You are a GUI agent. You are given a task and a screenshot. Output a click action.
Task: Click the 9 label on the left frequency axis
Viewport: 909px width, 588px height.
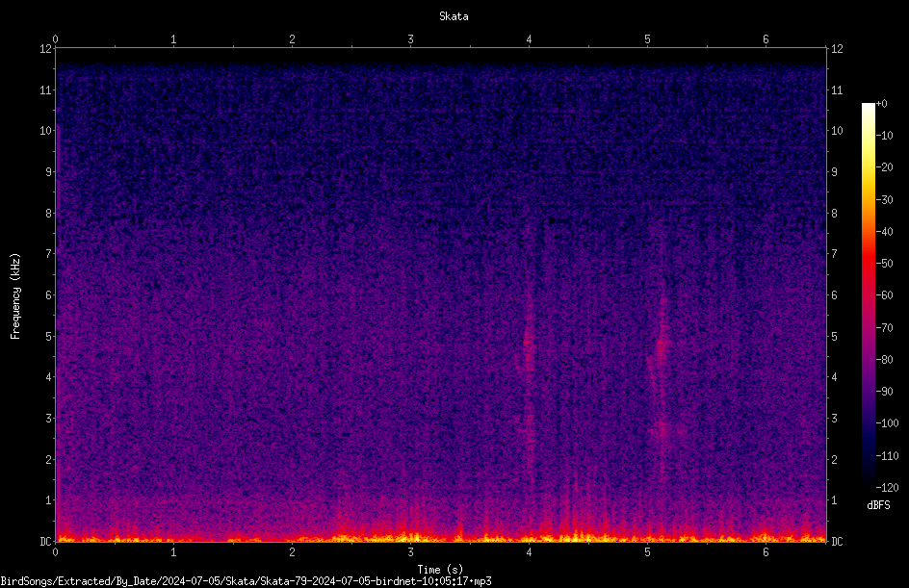pos(49,172)
